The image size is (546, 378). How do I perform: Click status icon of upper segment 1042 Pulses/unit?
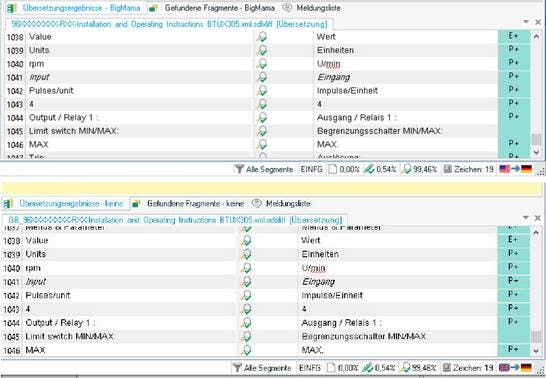coord(262,90)
